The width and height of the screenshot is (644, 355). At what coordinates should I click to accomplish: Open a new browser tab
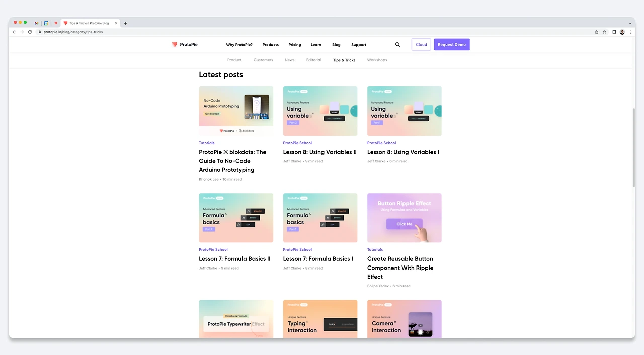[x=125, y=23]
